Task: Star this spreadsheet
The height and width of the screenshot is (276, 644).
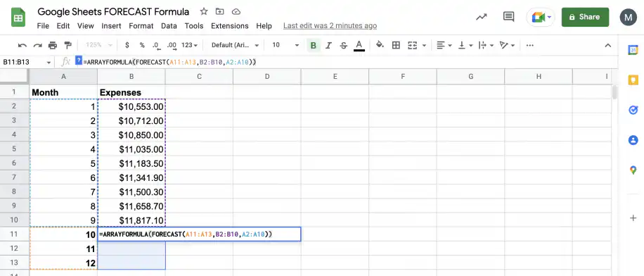Action: pos(204,11)
